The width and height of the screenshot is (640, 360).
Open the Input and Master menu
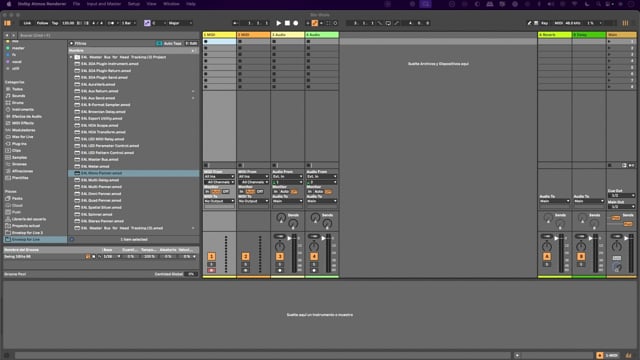click(x=104, y=4)
